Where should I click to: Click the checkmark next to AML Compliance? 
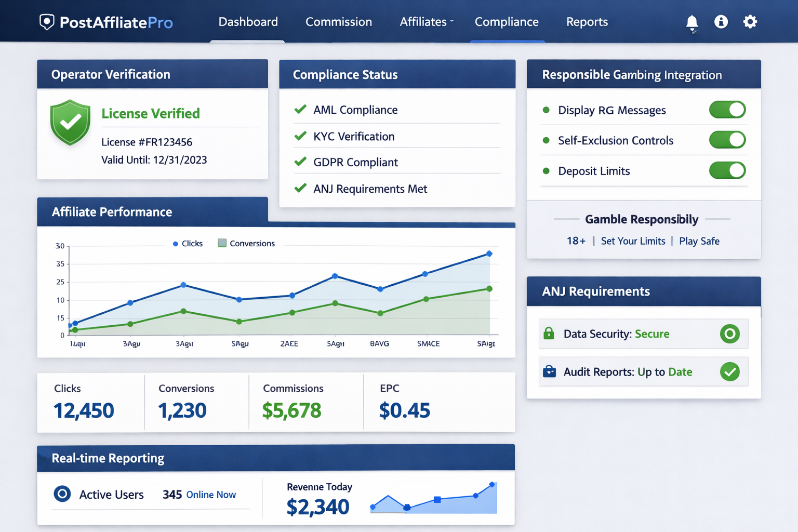tap(300, 109)
